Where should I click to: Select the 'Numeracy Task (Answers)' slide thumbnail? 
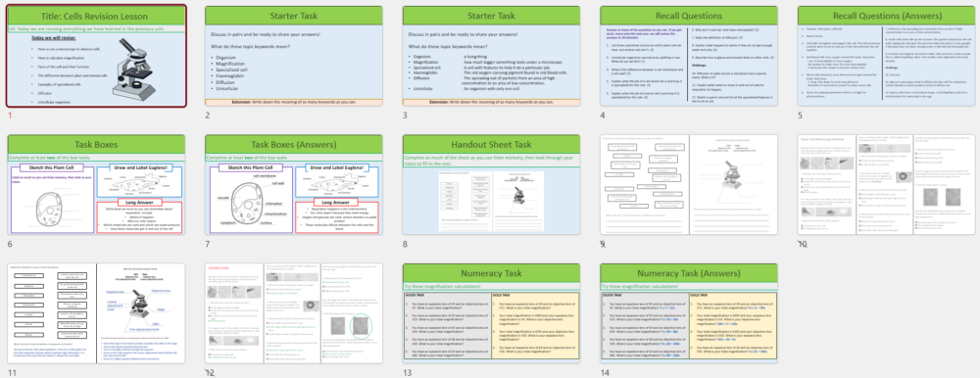pos(689,313)
